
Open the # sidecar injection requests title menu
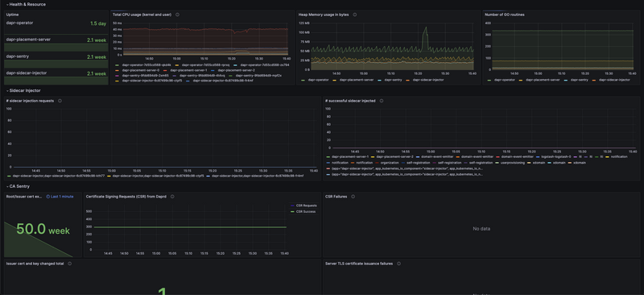coord(30,101)
